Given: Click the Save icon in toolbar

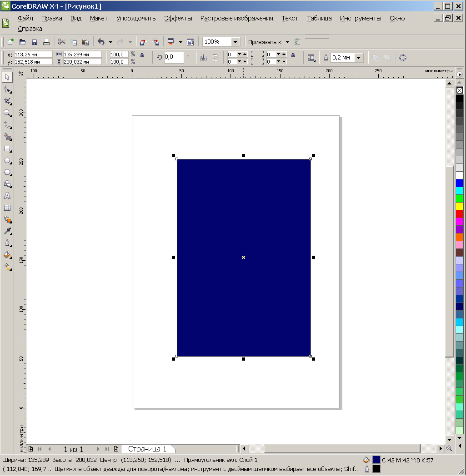Looking at the screenshot, I should (35, 42).
